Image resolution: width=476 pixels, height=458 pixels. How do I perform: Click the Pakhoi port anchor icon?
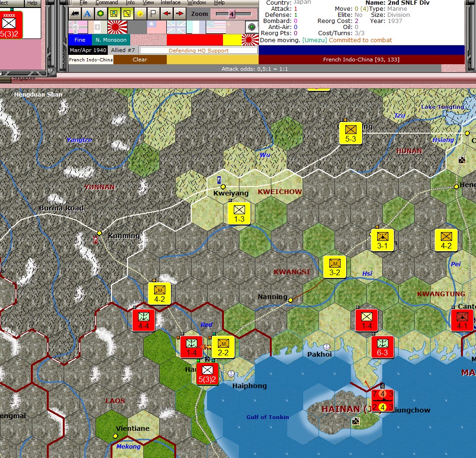(x=327, y=347)
